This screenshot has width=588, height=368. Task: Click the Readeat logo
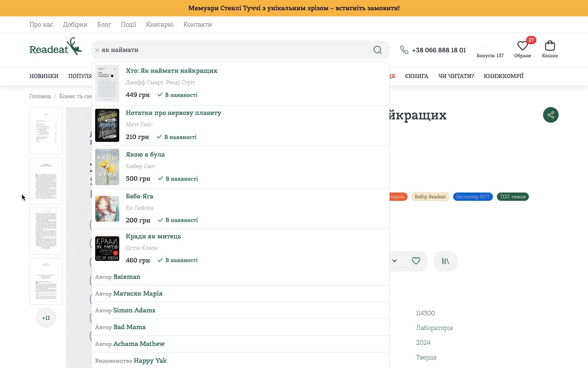point(56,47)
